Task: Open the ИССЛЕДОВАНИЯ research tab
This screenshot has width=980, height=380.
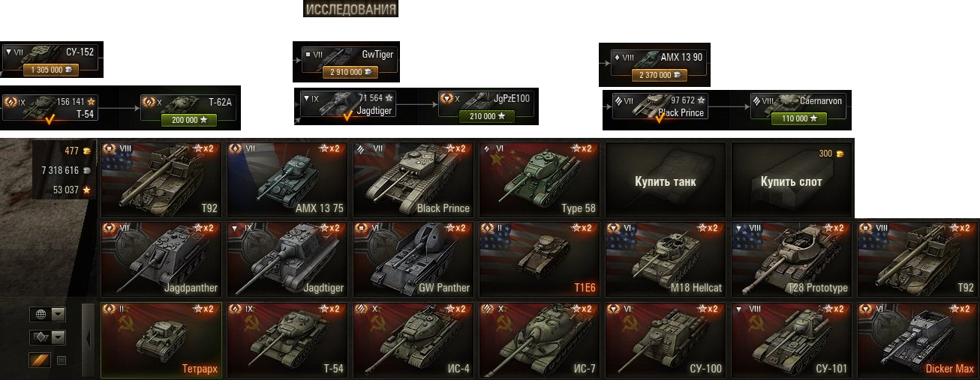Action: [350, 9]
